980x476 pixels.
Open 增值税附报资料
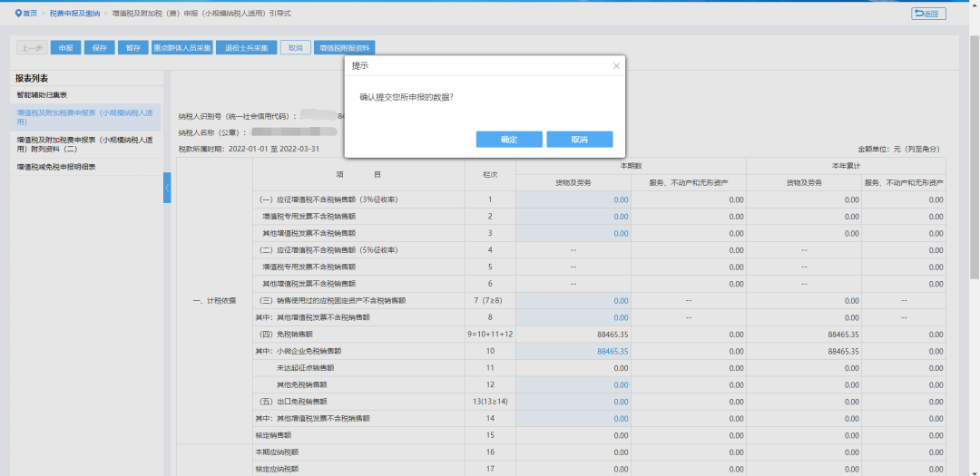pyautogui.click(x=345, y=48)
